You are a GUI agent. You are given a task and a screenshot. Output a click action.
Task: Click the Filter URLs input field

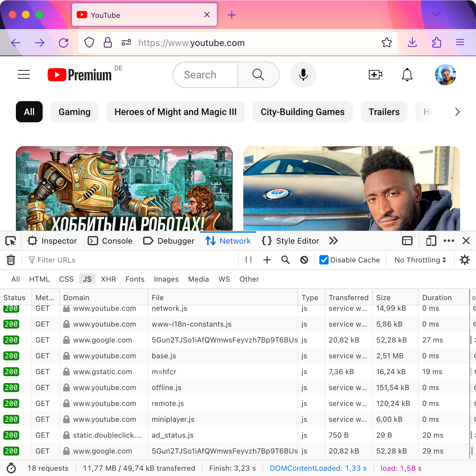click(132, 260)
